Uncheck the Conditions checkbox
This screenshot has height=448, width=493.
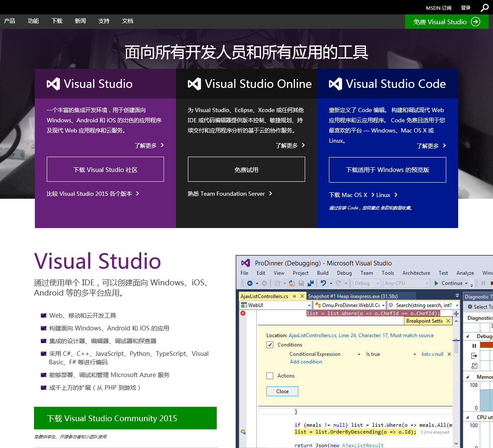pyautogui.click(x=270, y=345)
